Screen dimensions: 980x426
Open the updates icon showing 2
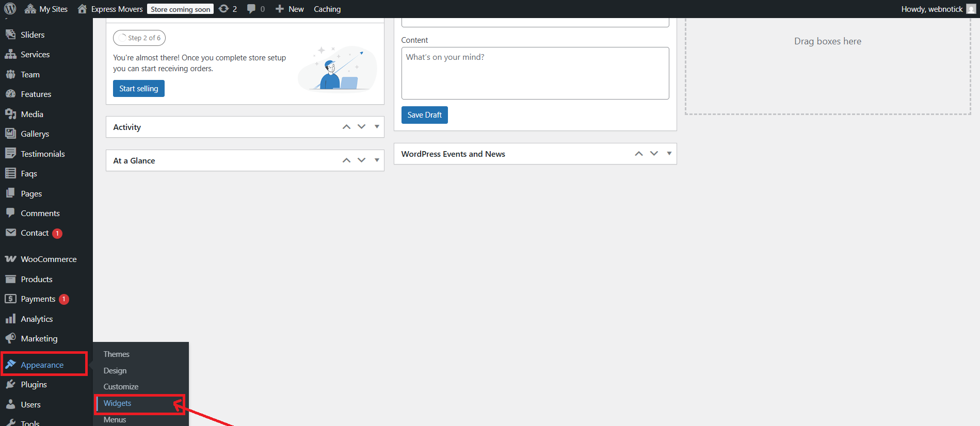point(224,9)
